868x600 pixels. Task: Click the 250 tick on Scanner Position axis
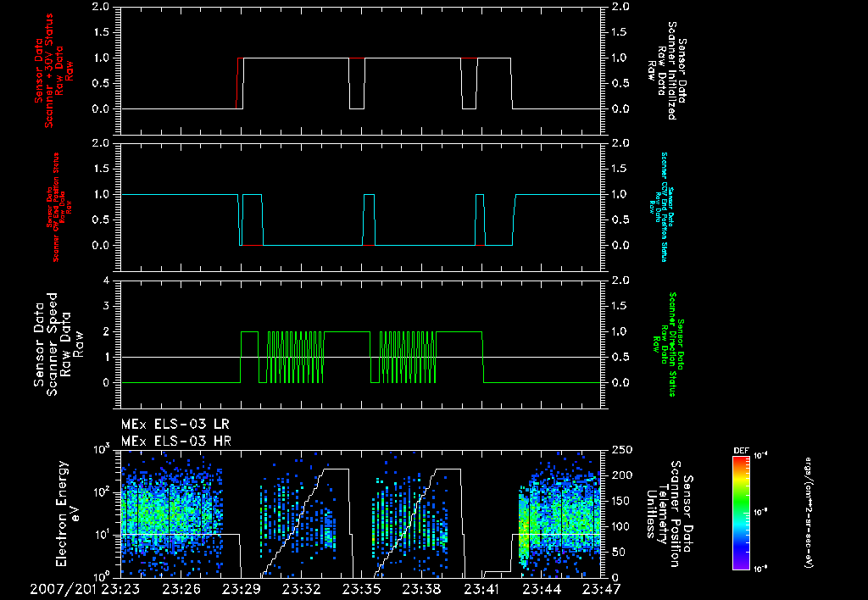[619, 450]
